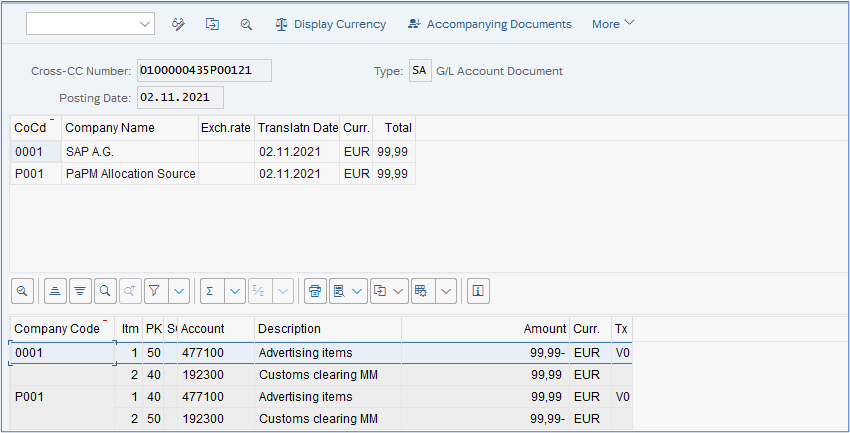Click the PaPM Allocation Source cell

[130, 173]
